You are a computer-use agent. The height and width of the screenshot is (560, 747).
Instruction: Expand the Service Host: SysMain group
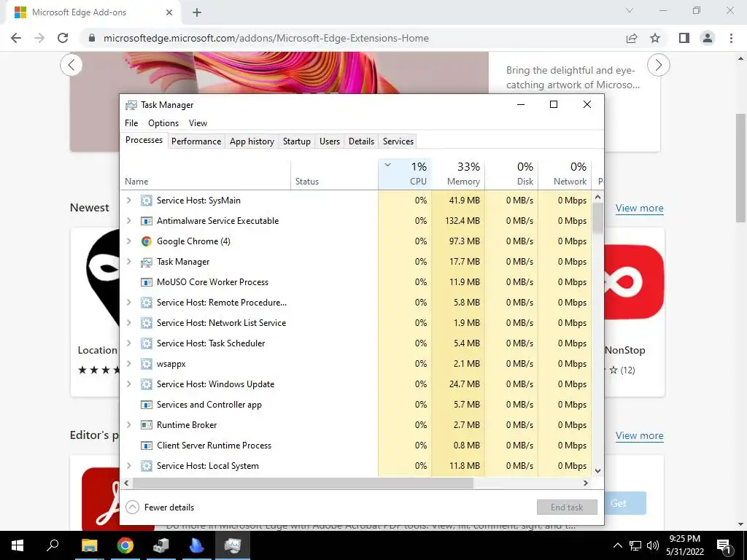tap(128, 201)
